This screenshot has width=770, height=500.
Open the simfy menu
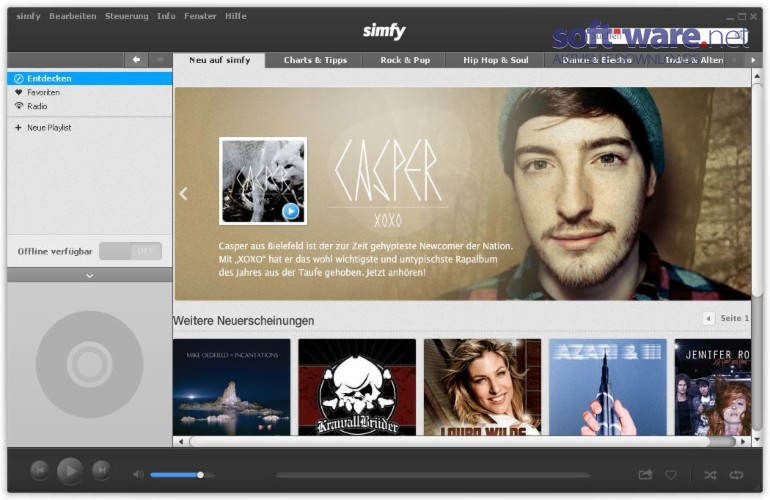pyautogui.click(x=28, y=16)
